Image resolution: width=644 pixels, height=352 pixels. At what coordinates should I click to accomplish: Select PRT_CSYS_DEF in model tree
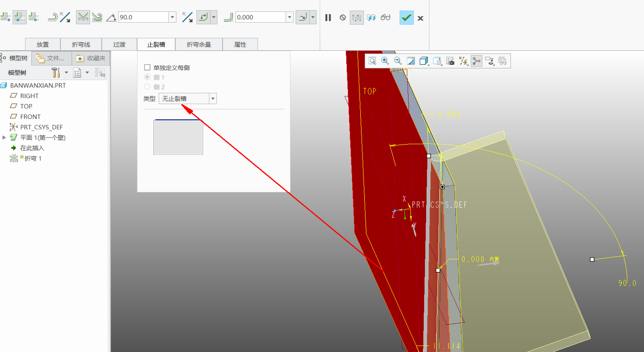[x=41, y=127]
